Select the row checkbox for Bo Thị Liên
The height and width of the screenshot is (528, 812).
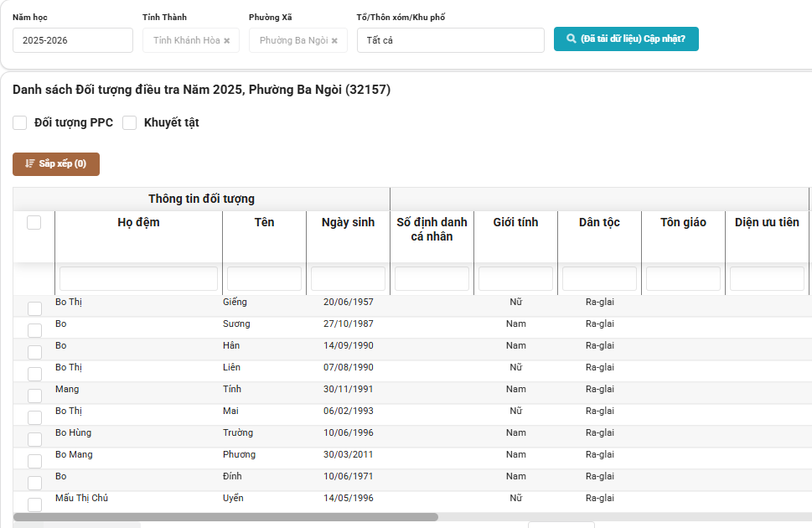pyautogui.click(x=34, y=374)
